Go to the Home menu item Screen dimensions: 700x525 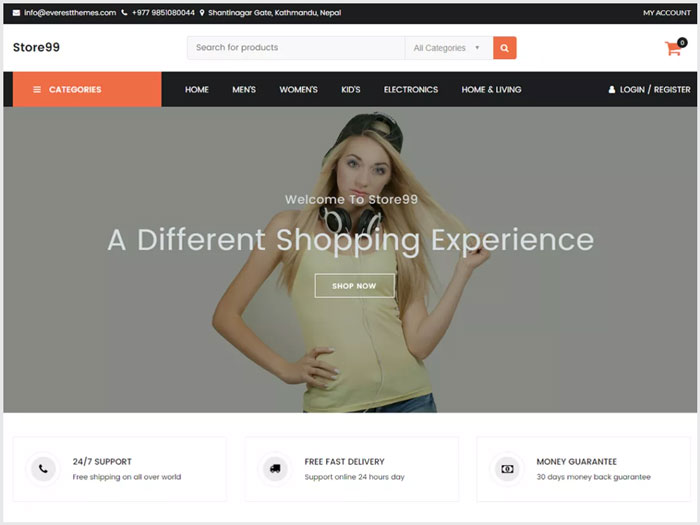(x=197, y=90)
